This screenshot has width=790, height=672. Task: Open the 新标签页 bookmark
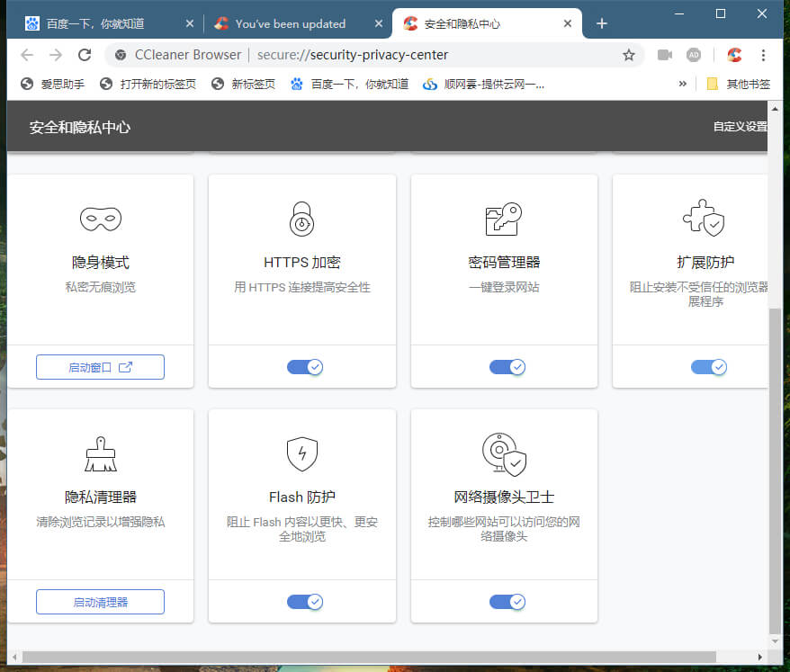pos(243,85)
